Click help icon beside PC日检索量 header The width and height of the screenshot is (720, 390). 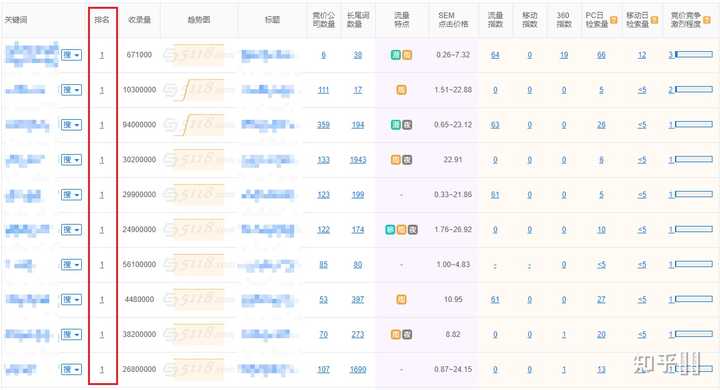[613, 20]
